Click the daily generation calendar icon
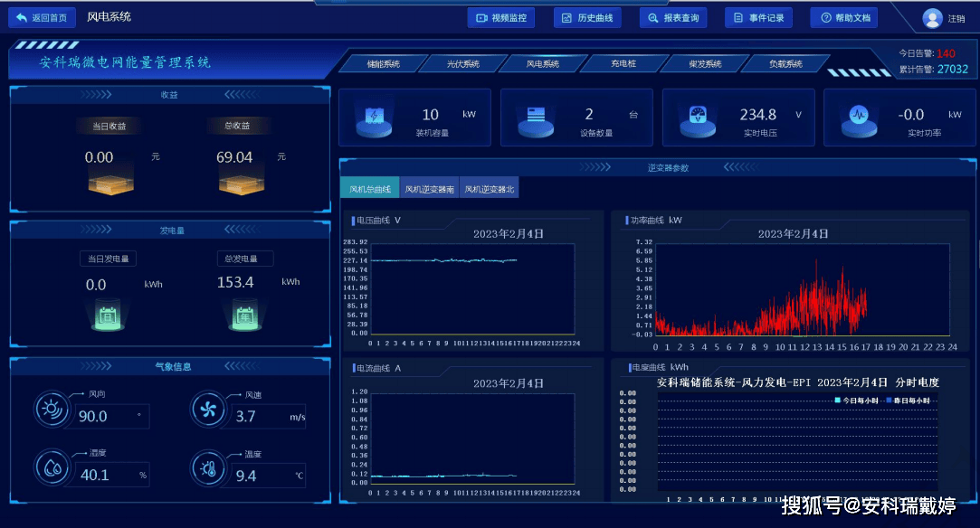 [x=108, y=316]
